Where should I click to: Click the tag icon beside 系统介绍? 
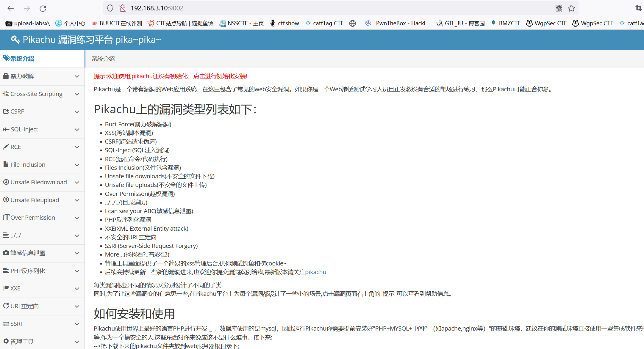(x=7, y=58)
